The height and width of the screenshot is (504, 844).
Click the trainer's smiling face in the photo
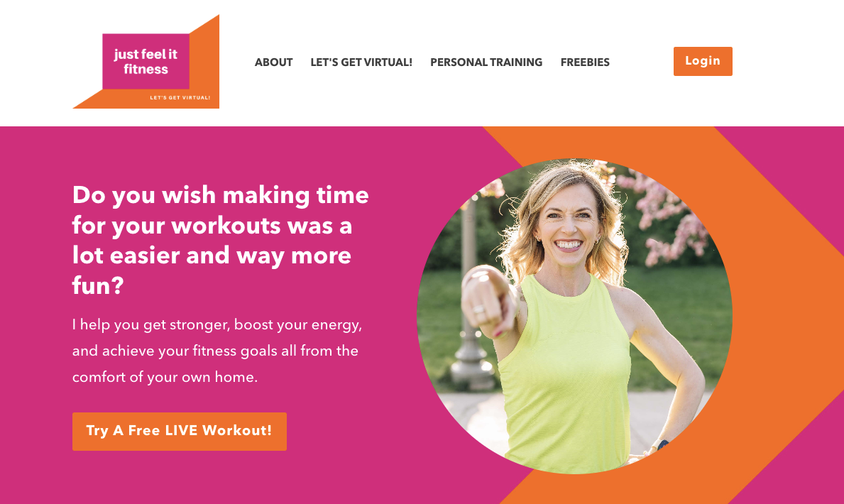tap(568, 222)
